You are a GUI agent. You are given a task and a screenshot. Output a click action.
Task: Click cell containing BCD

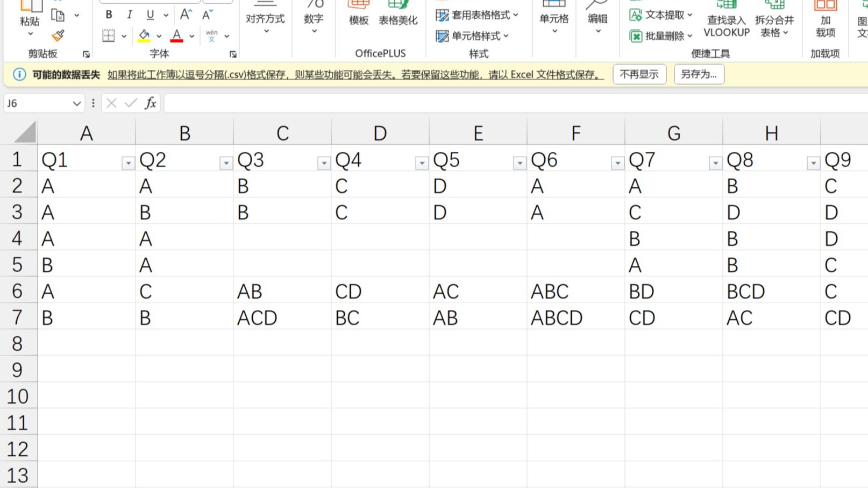coord(771,291)
